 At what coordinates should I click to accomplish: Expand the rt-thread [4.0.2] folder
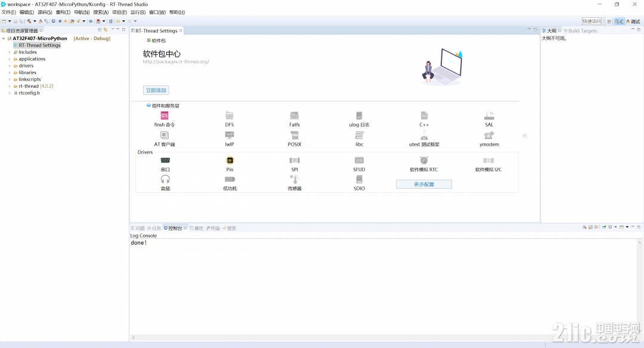pyautogui.click(x=10, y=87)
